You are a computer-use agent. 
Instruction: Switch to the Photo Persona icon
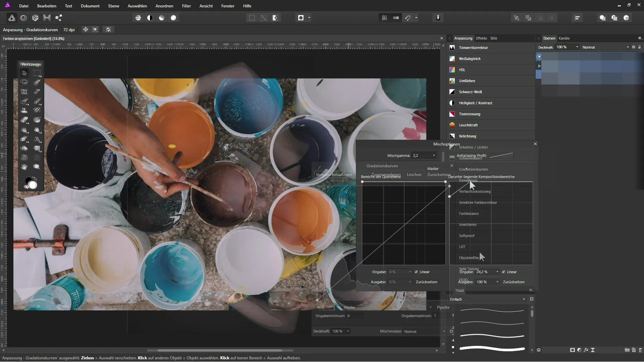point(11,18)
